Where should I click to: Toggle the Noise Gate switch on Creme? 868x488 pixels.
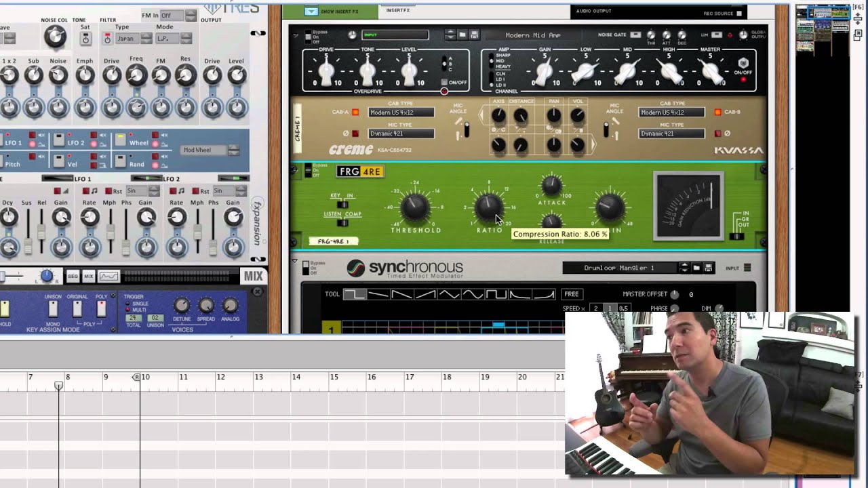click(x=635, y=35)
